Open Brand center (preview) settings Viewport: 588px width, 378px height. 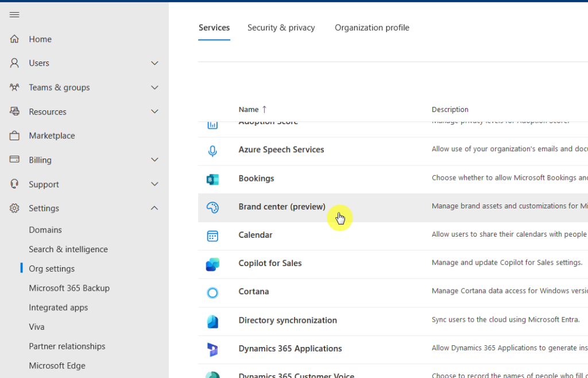[282, 207]
